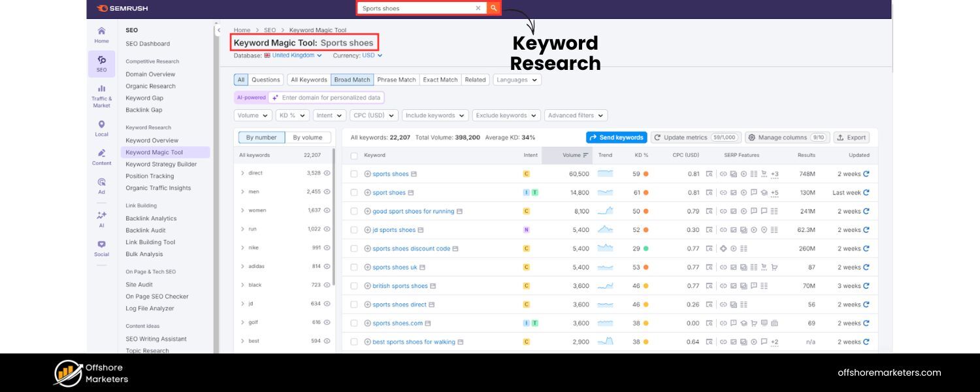Expand the Advanced filters dropdown
The height and width of the screenshot is (392, 980).
coord(574,115)
